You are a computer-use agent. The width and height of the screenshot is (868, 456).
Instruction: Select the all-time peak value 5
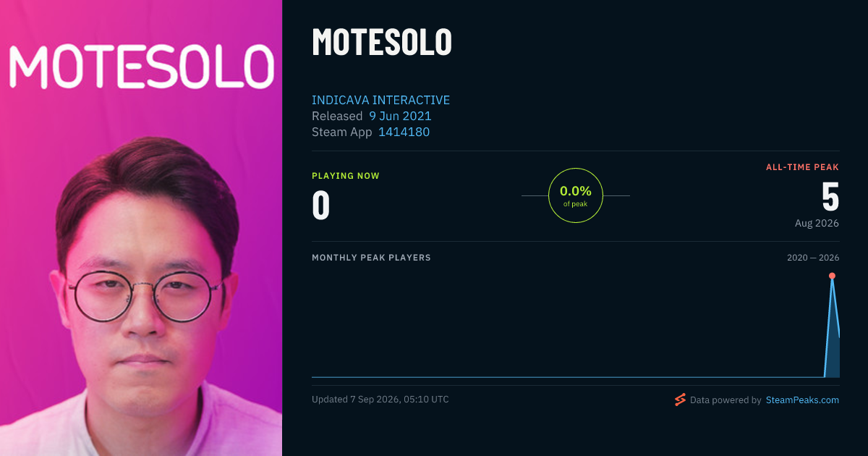click(830, 196)
